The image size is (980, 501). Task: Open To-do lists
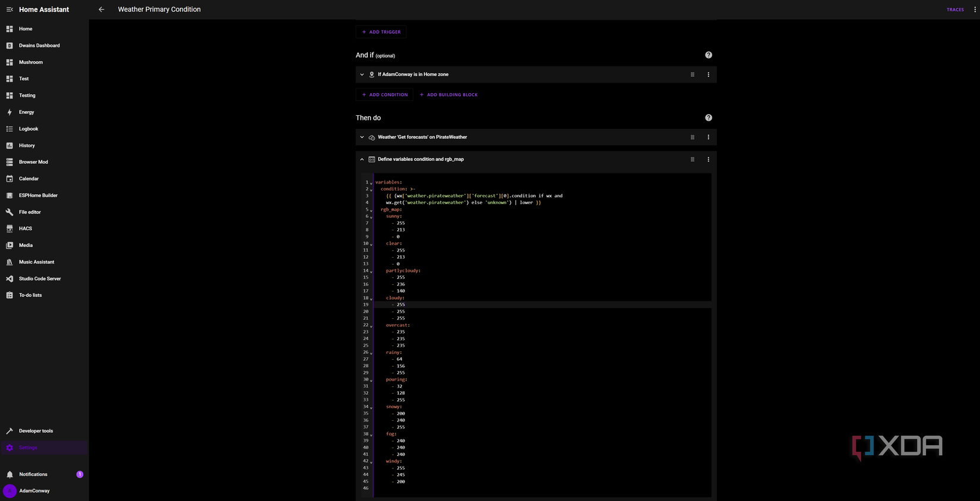[44, 295]
